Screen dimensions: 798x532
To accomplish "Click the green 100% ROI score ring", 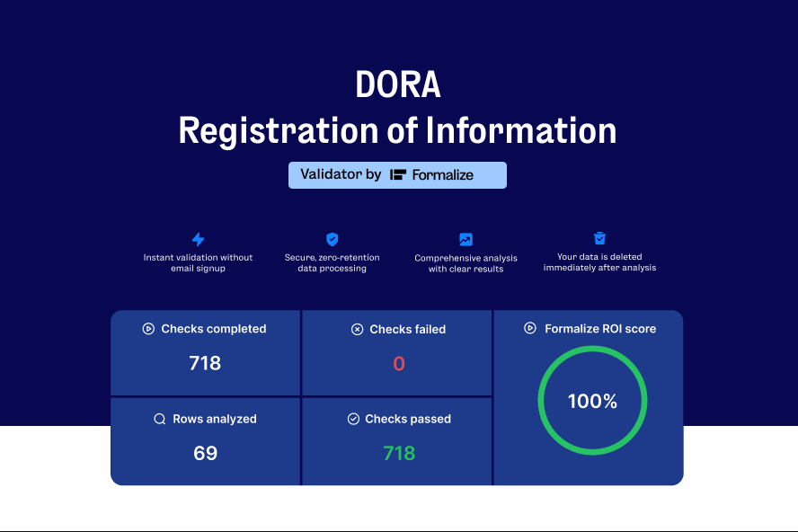I will 592,400.
